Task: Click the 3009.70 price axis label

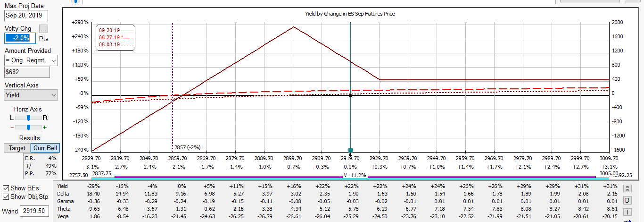Action: coord(609,159)
